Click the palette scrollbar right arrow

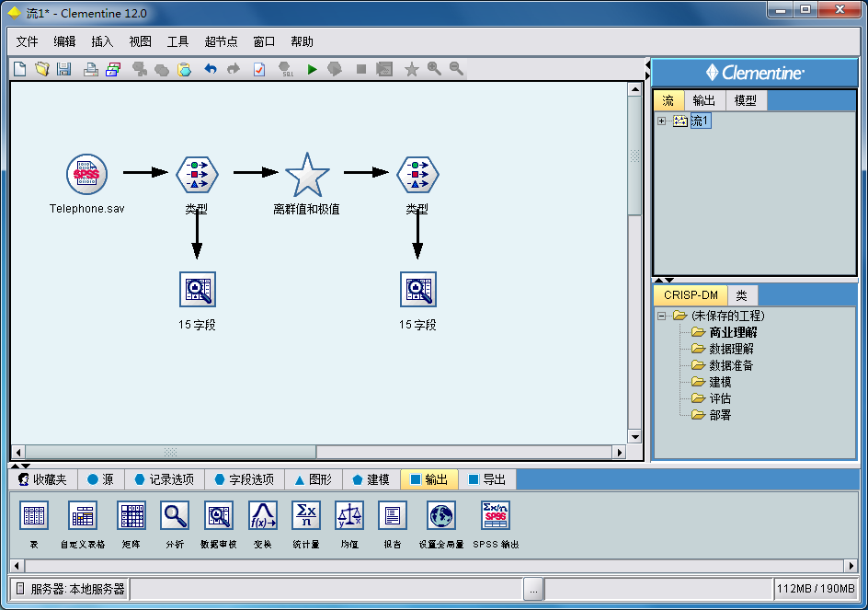pyautogui.click(x=851, y=566)
